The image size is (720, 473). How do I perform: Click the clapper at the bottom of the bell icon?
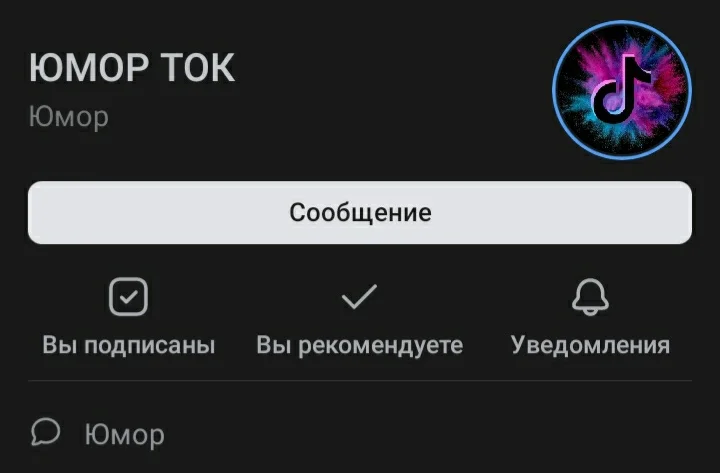point(591,313)
